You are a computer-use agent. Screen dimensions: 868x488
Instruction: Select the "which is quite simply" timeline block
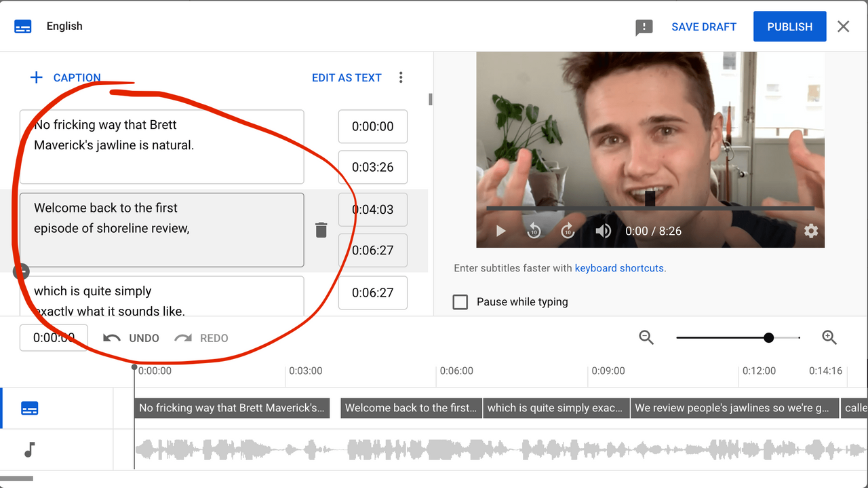[556, 408]
